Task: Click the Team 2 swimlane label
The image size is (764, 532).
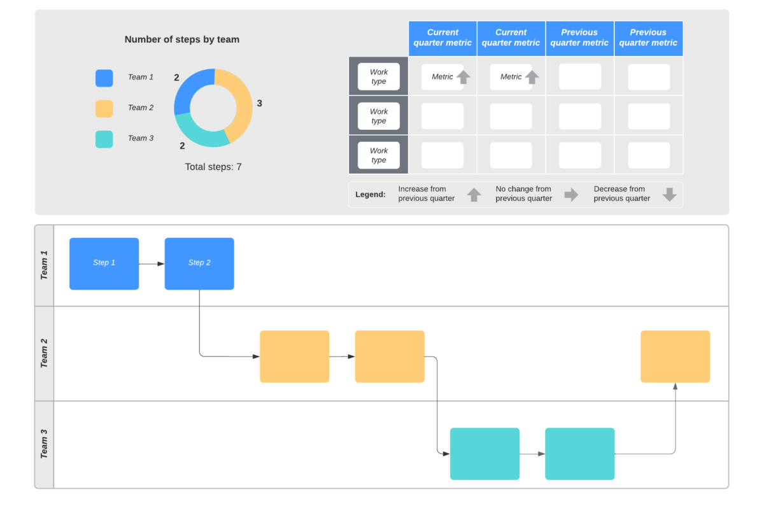Action: pyautogui.click(x=44, y=353)
